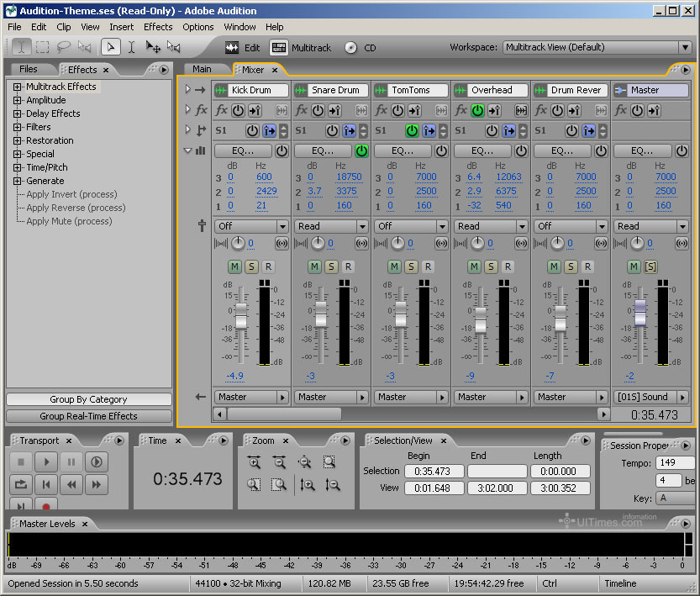
Task: Click Play button in Transport
Action: [x=46, y=462]
